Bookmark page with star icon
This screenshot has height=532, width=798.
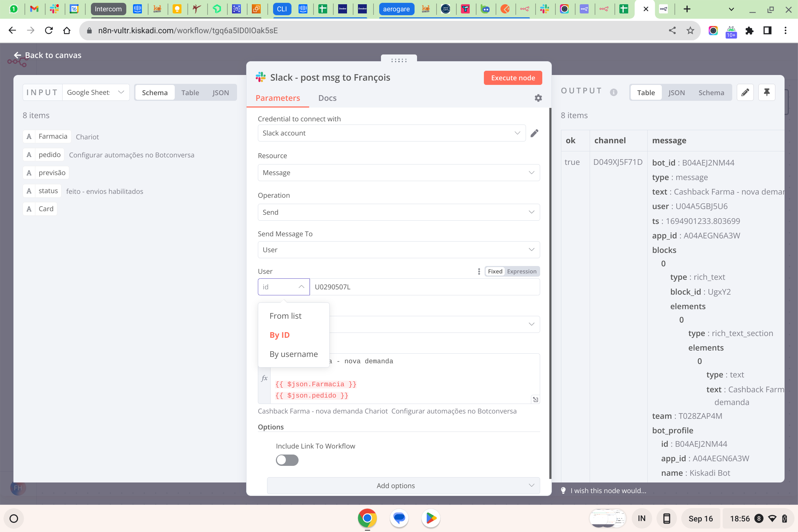pos(690,30)
